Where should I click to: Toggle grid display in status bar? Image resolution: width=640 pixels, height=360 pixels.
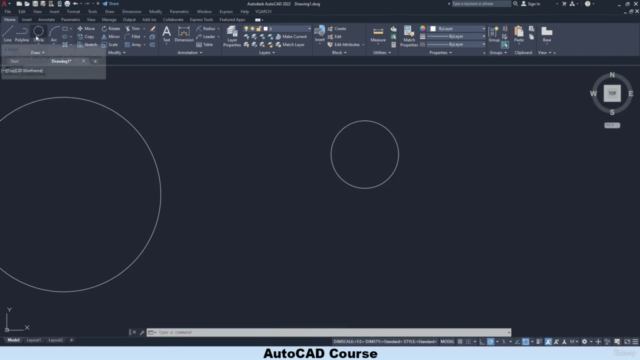tap(460, 342)
